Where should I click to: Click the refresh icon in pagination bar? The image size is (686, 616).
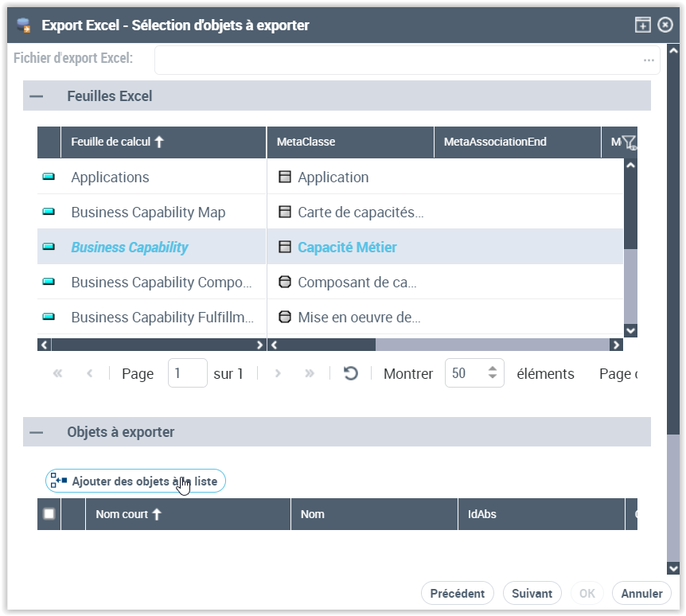point(350,373)
